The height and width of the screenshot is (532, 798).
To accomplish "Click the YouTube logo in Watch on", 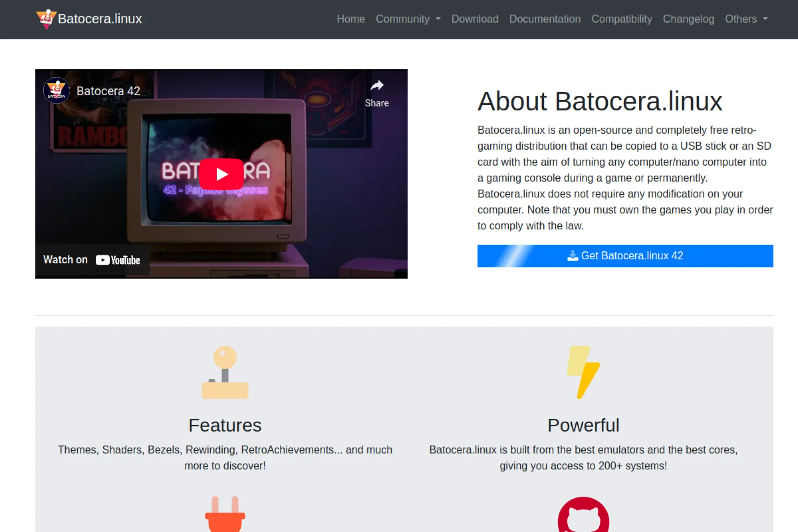I will (x=118, y=260).
